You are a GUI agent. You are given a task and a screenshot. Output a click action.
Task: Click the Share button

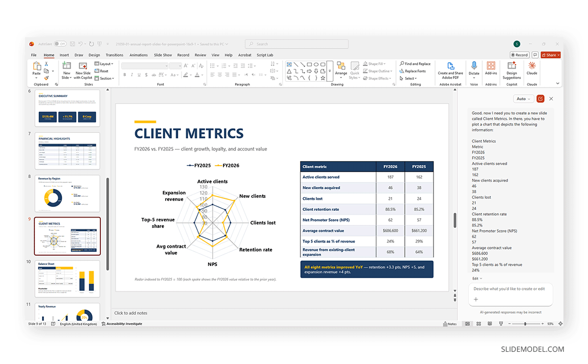(x=551, y=55)
